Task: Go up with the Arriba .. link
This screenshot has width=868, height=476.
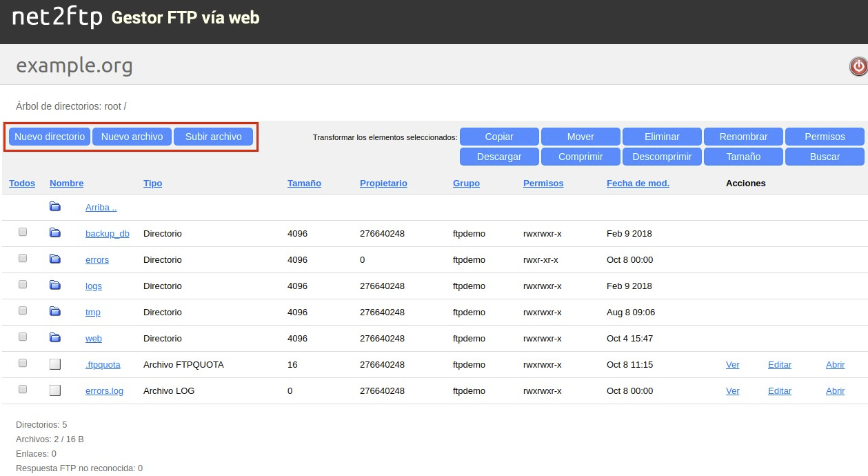Action: point(101,208)
